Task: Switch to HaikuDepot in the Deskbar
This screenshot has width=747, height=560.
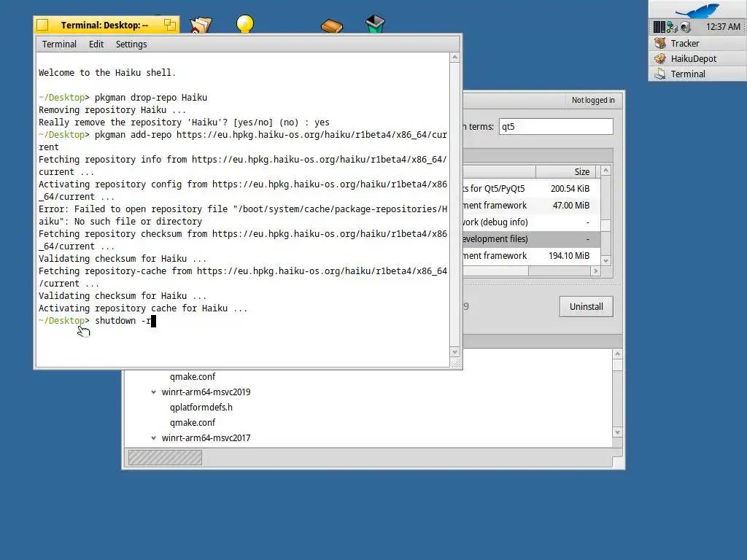Action: click(697, 58)
